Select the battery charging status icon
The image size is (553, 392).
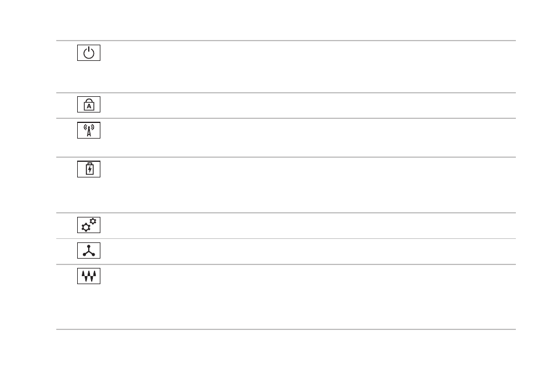89,169
